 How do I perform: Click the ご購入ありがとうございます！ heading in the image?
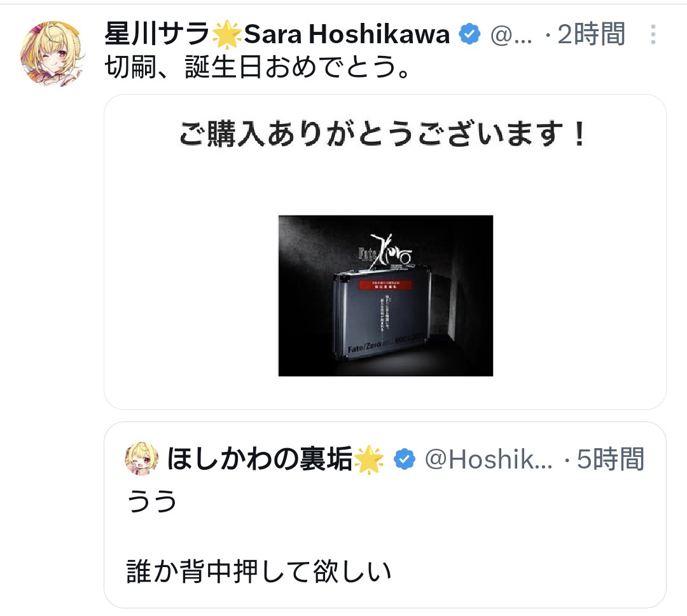(x=383, y=133)
